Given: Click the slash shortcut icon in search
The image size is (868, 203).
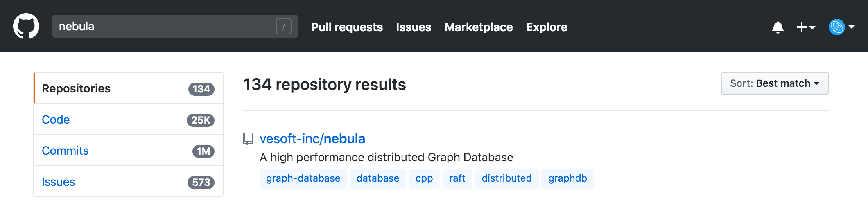Looking at the screenshot, I should pos(283,26).
